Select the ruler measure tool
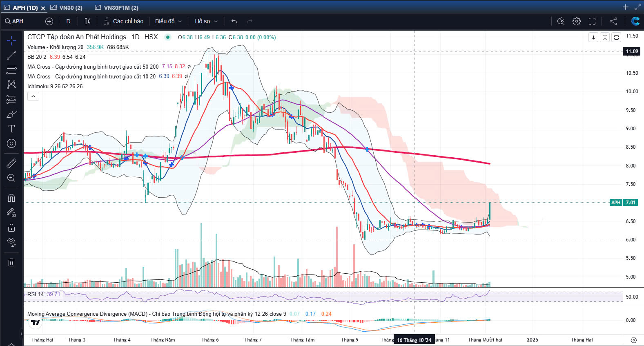The height and width of the screenshot is (346, 644). [x=11, y=163]
